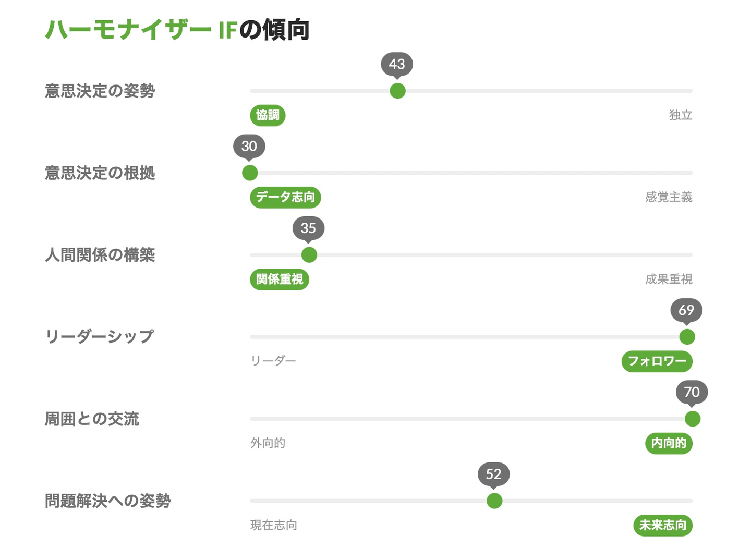Click the データ志向 green label

tap(285, 197)
